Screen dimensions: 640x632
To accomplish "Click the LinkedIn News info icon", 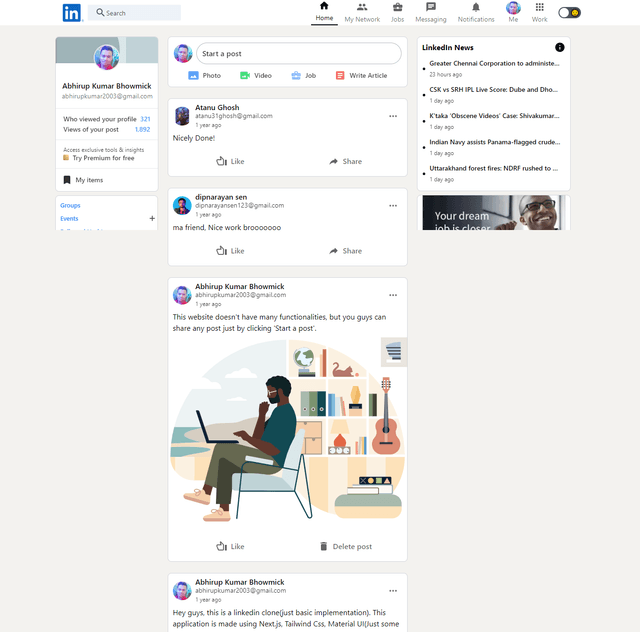I will [560, 47].
